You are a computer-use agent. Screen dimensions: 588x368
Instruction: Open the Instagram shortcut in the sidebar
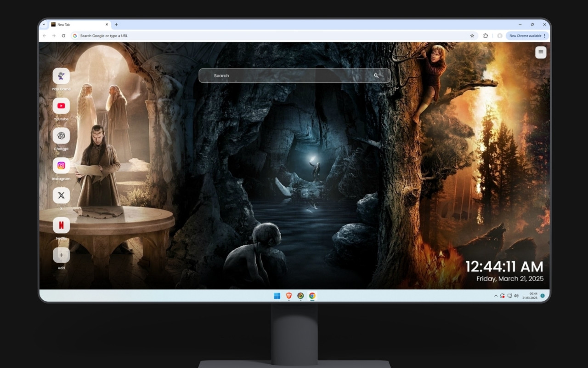(61, 165)
